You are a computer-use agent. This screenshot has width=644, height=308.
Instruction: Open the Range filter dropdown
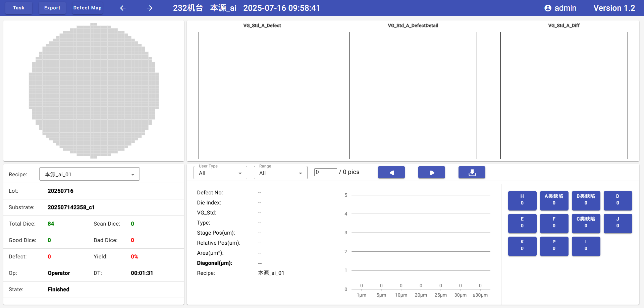(x=280, y=173)
